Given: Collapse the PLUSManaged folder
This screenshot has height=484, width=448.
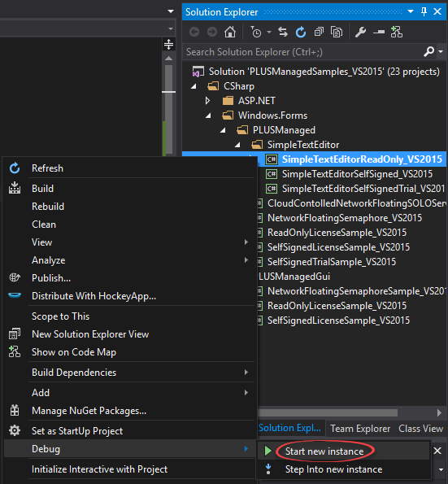Looking at the screenshot, I should pos(223,130).
